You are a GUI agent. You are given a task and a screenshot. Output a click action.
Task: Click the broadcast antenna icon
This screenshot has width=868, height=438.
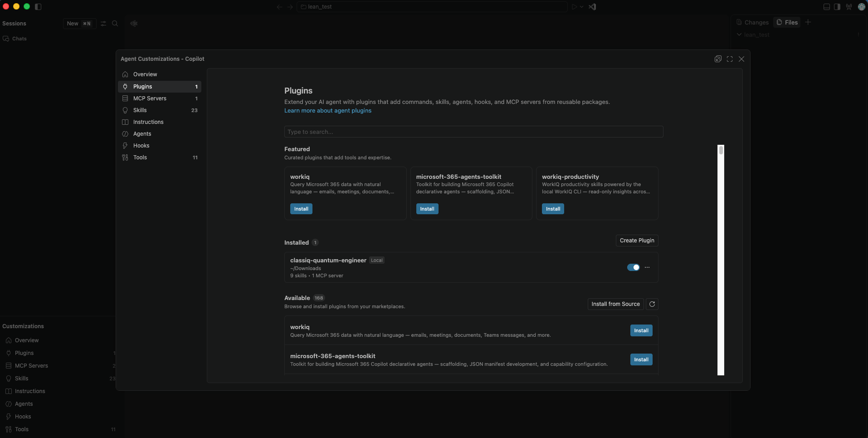click(849, 7)
